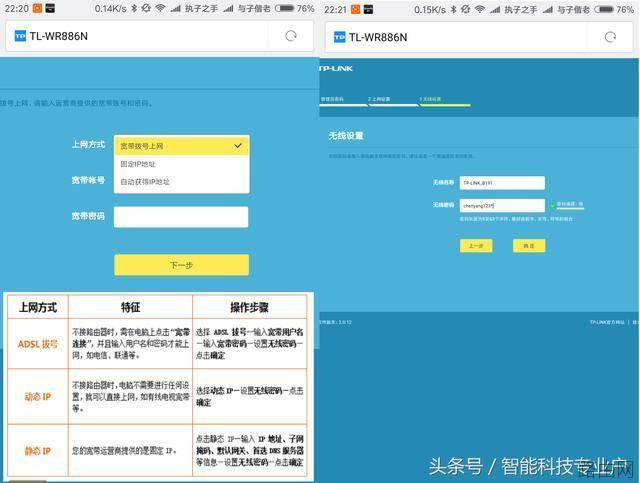Tap the rotation-lock icon in the left status bar
This screenshot has height=483, width=640.
[x=146, y=8]
